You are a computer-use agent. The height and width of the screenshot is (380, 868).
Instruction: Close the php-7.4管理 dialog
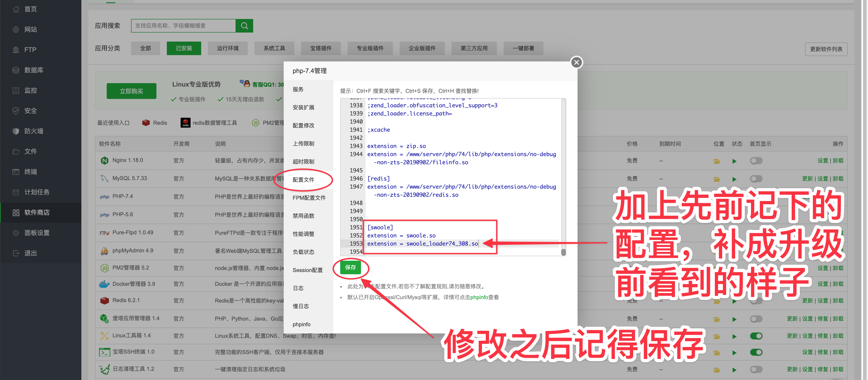[x=576, y=62]
